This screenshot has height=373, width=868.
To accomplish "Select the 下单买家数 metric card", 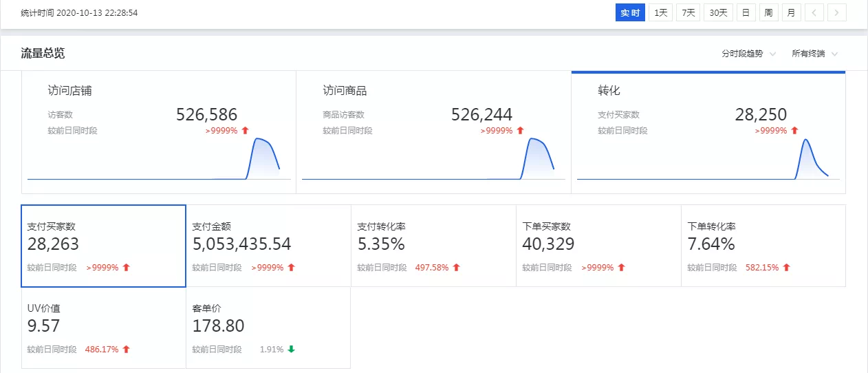I will pos(598,246).
